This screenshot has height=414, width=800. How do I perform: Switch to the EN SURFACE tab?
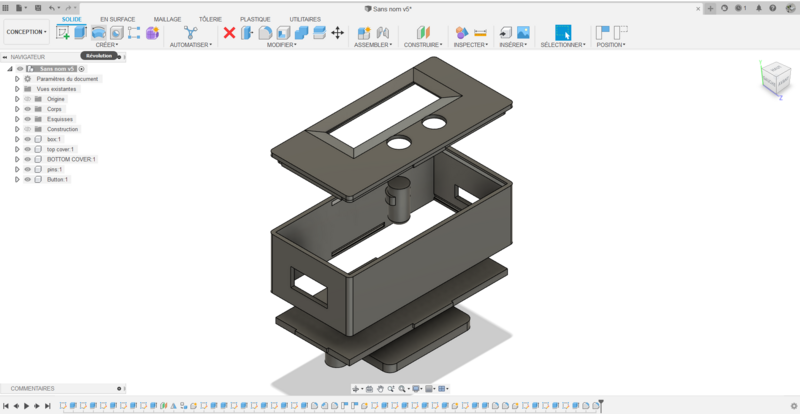click(x=117, y=19)
